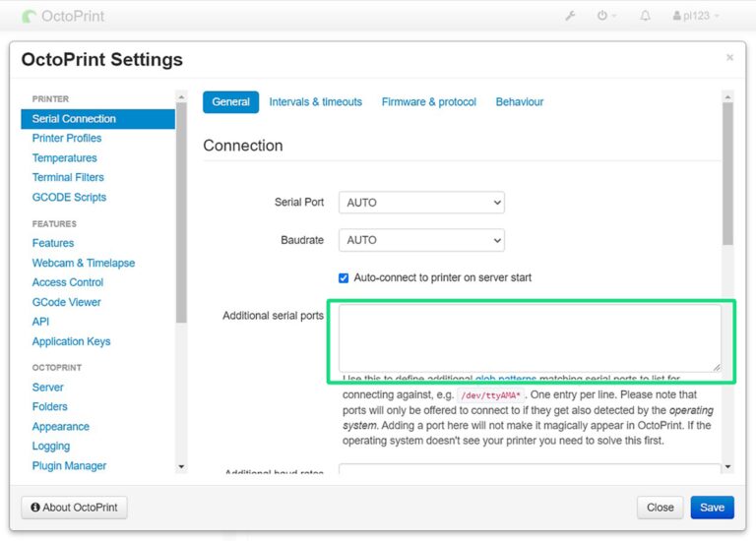Select Webcam & Timelapse in sidebar
Image resolution: width=756 pixels, height=541 pixels.
pyautogui.click(x=84, y=263)
